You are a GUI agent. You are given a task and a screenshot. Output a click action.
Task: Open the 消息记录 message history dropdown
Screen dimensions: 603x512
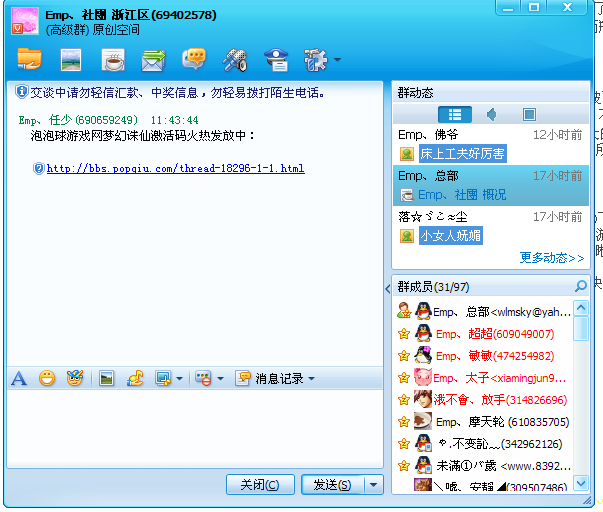(276, 378)
